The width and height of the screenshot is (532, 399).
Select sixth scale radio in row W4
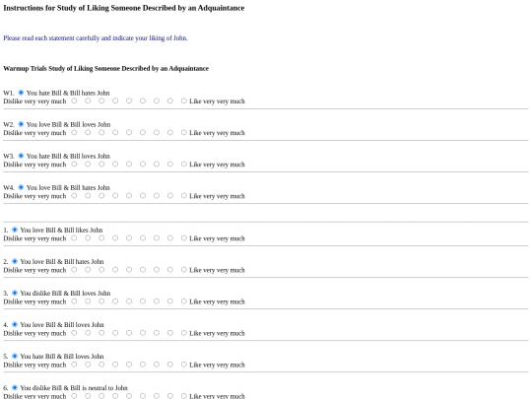pos(143,195)
